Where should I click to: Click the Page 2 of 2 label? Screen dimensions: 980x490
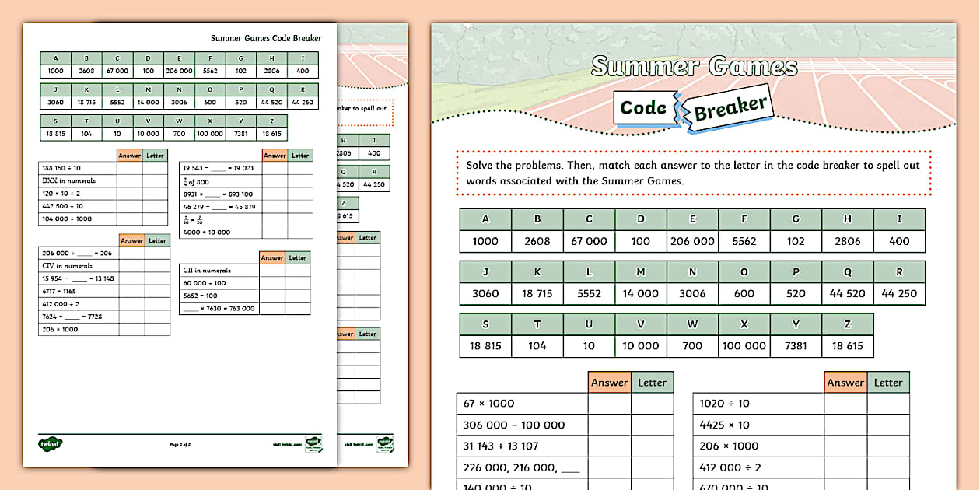tap(180, 444)
